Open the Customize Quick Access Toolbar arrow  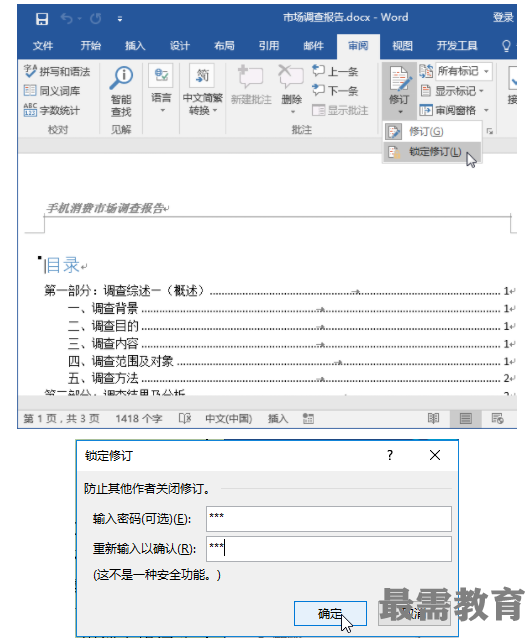coord(120,19)
